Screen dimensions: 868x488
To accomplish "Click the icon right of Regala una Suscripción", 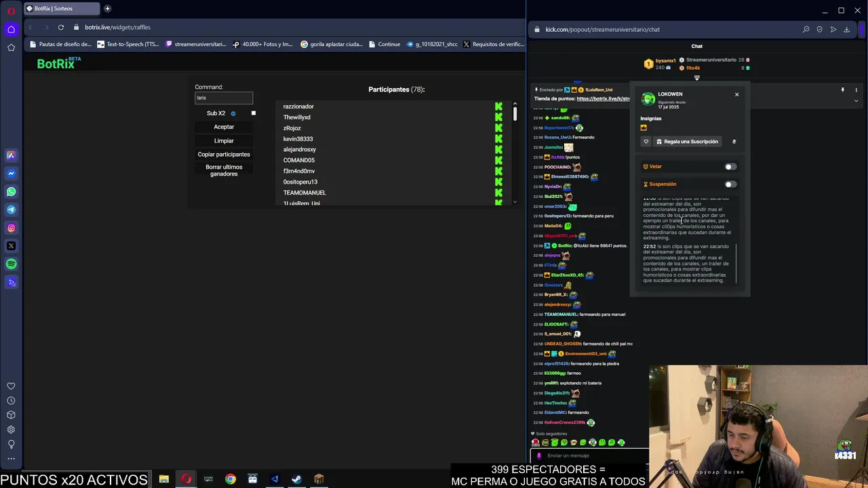I will (734, 142).
